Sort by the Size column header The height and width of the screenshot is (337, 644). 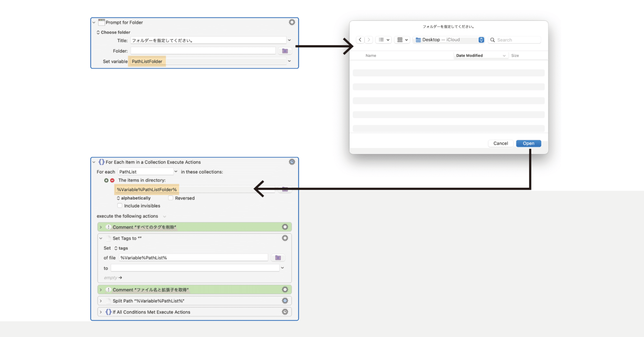click(x=515, y=56)
